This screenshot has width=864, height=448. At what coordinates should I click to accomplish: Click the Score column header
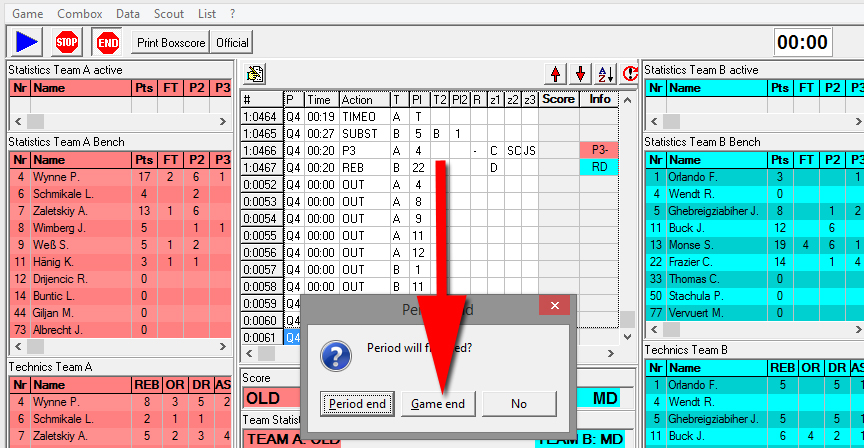coord(558,99)
